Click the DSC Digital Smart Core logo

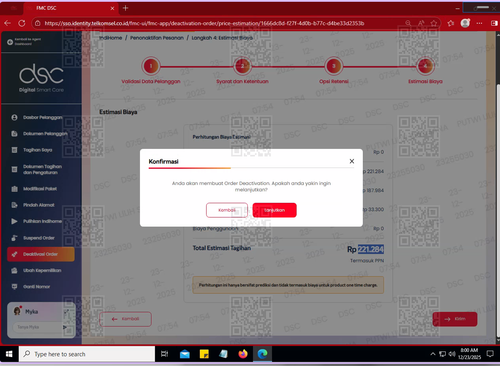41,78
